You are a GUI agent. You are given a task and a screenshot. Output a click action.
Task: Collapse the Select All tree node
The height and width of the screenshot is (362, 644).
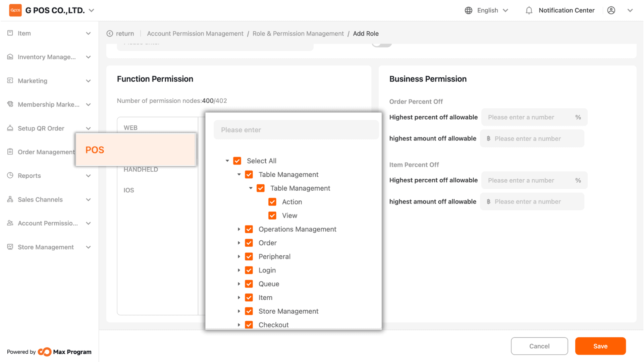coord(227,161)
